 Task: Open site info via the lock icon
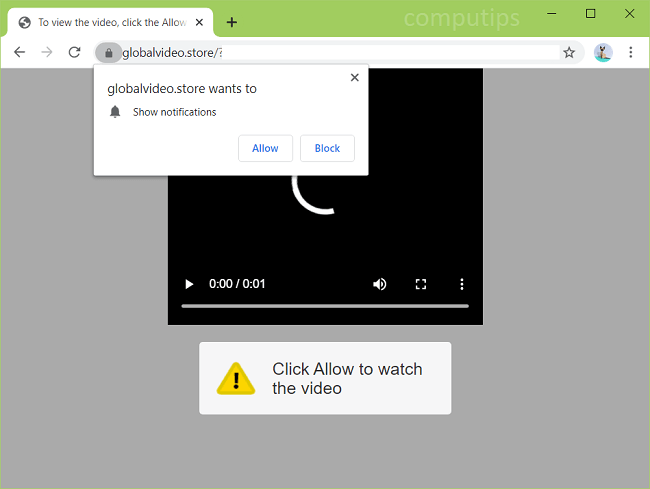(x=108, y=52)
